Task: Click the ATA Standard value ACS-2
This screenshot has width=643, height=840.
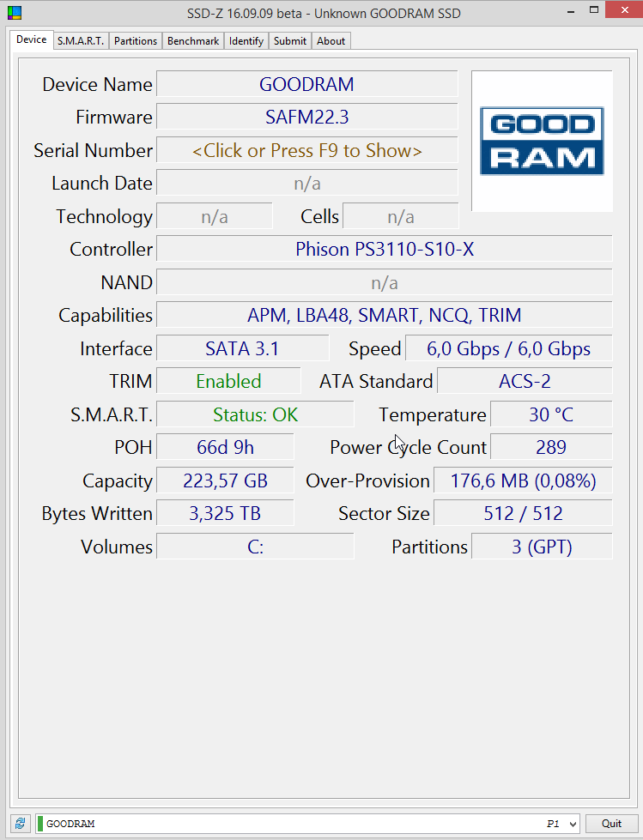Action: tap(525, 381)
